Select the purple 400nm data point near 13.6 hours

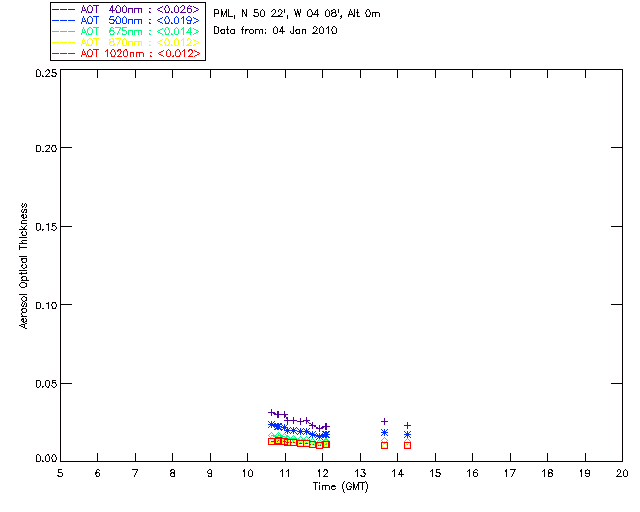[384, 421]
